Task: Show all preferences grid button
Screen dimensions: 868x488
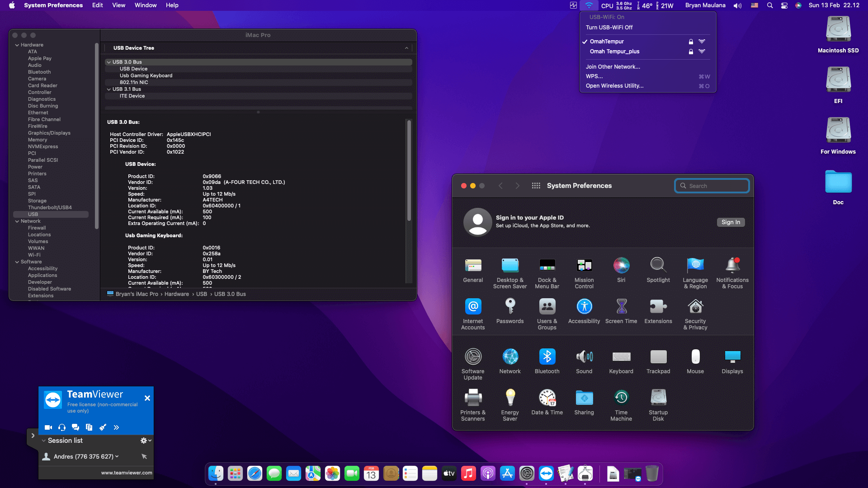Action: click(x=536, y=186)
